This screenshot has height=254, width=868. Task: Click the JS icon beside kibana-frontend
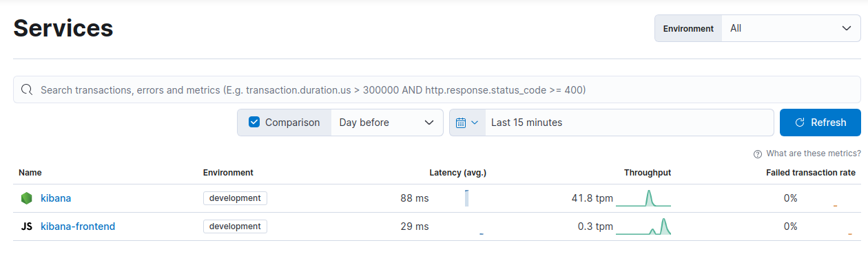coord(26,226)
